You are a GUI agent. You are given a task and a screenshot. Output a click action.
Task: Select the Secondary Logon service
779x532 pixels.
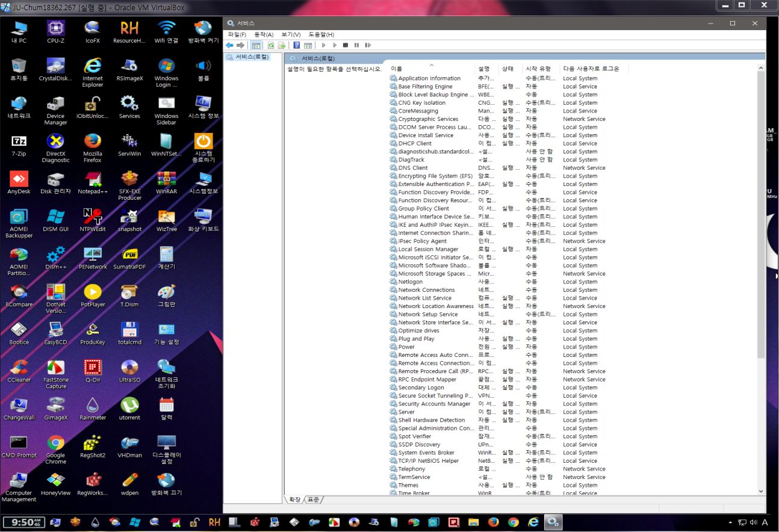pyautogui.click(x=509, y=388)
